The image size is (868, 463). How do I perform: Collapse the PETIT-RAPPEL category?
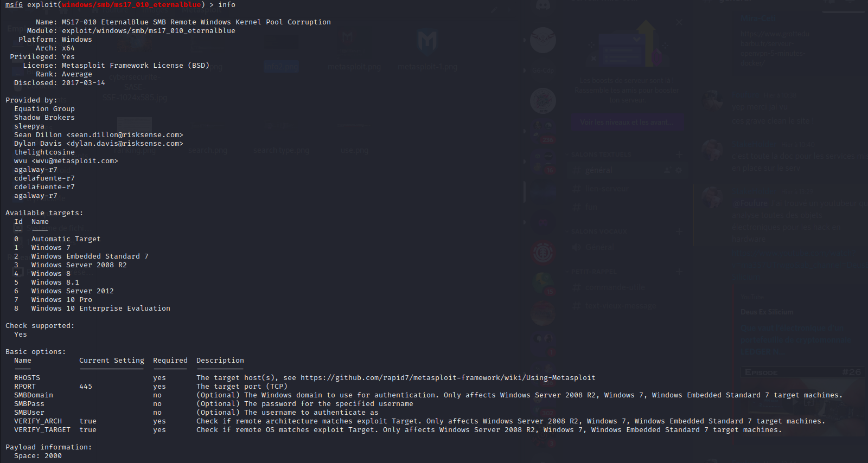tap(594, 272)
